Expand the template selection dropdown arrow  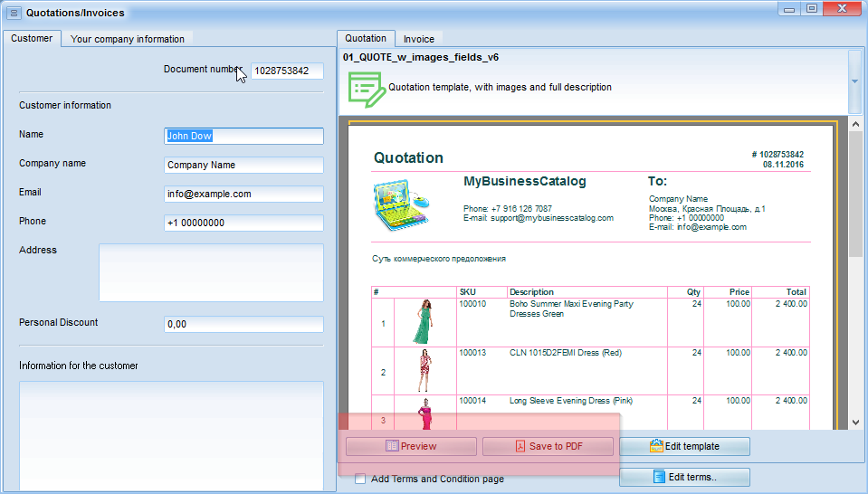click(854, 81)
